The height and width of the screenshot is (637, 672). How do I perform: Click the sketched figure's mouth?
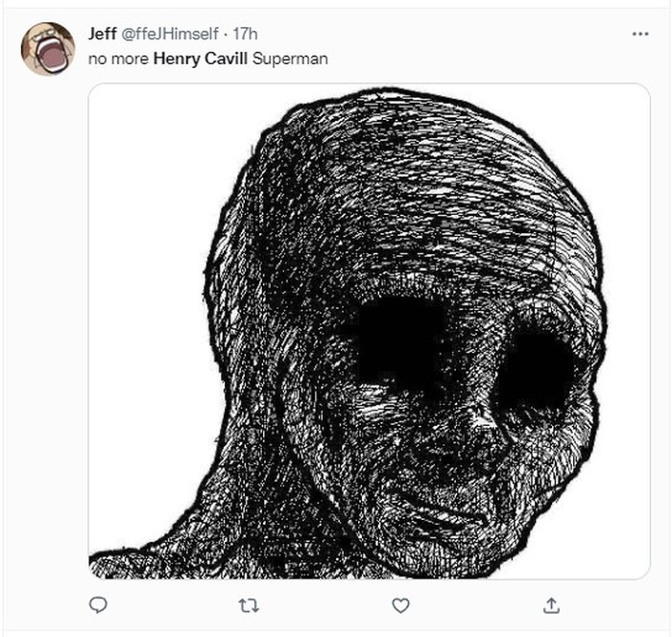tap(451, 508)
